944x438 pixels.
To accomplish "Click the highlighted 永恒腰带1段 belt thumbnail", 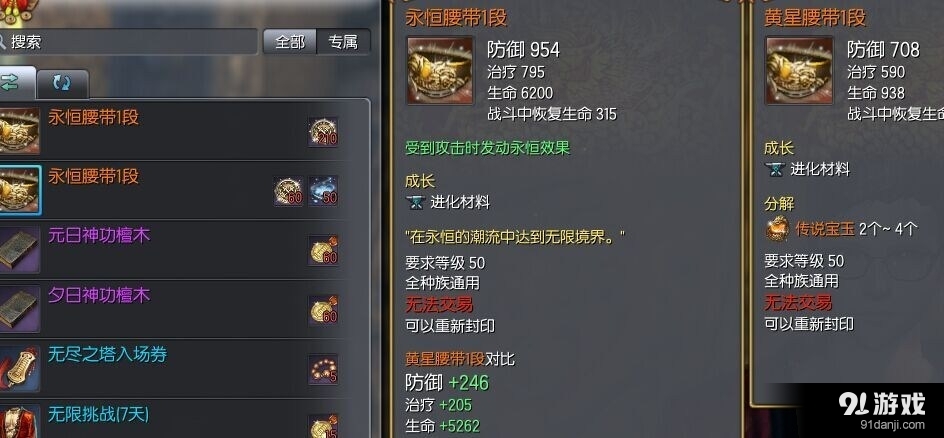I will (20, 190).
